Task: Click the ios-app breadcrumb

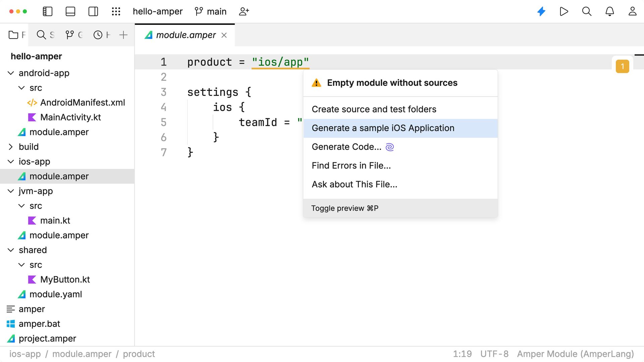Action: tap(25, 354)
